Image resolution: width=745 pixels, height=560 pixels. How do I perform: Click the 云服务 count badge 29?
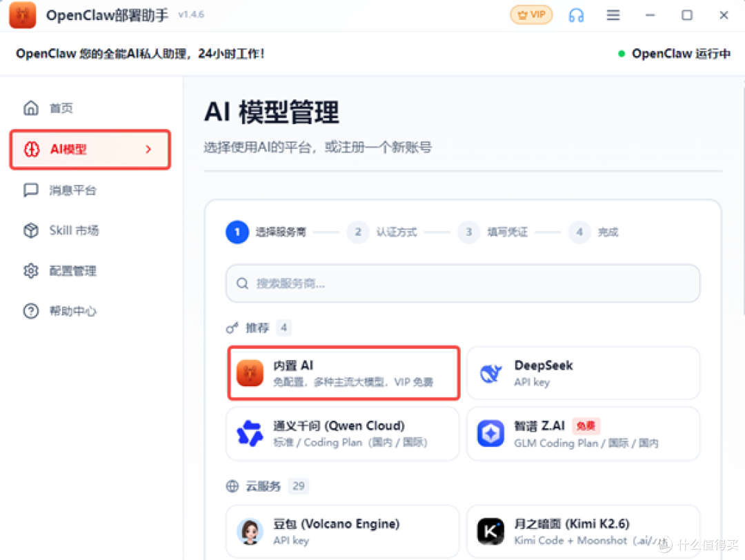pyautogui.click(x=299, y=486)
